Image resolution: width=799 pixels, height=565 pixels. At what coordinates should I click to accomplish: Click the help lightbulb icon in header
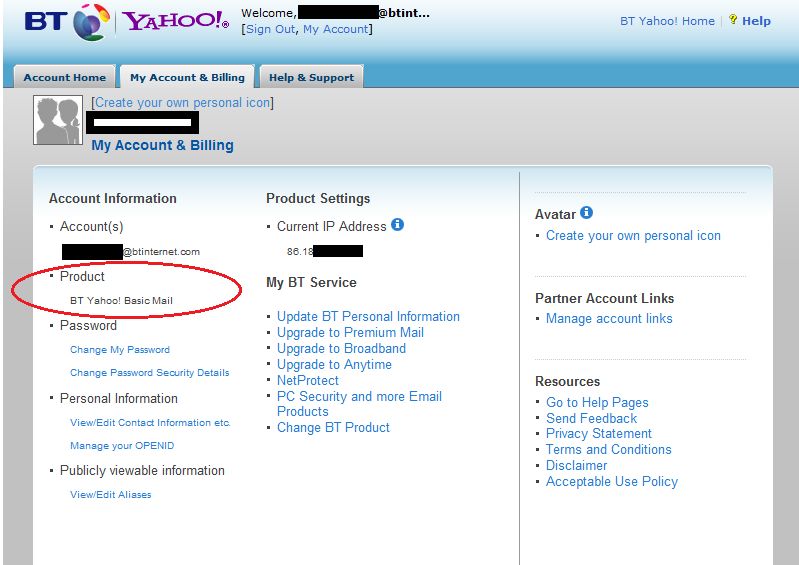733,19
